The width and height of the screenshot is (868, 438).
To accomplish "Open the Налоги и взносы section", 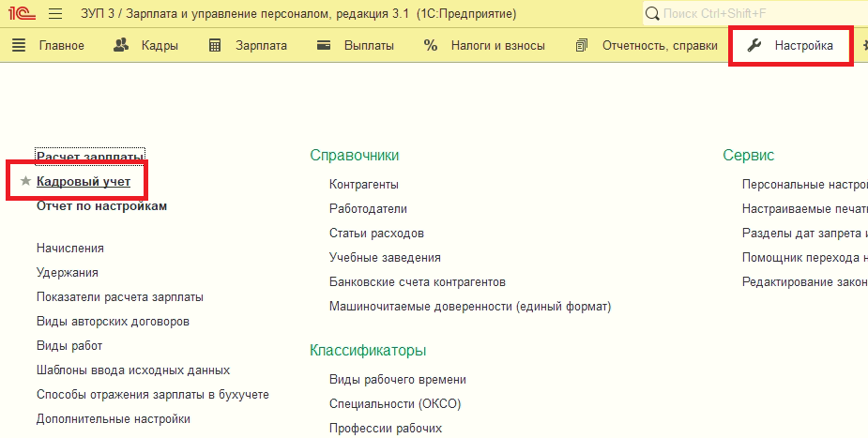I will 498,45.
